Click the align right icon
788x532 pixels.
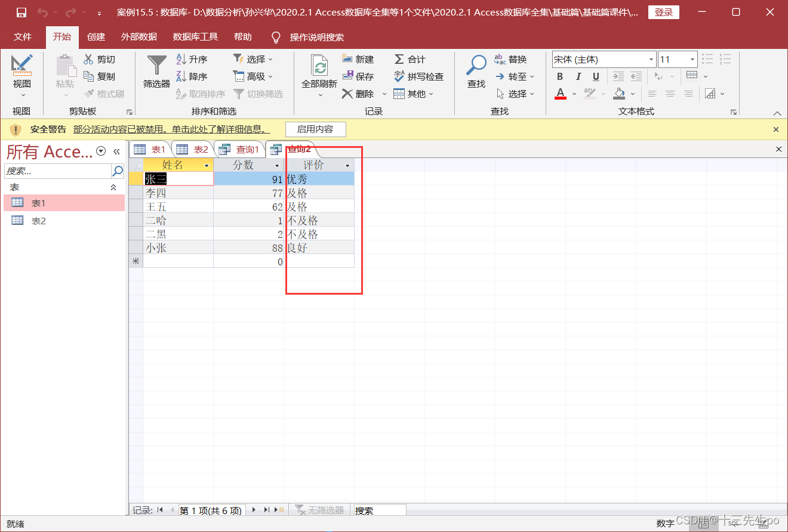[x=688, y=94]
